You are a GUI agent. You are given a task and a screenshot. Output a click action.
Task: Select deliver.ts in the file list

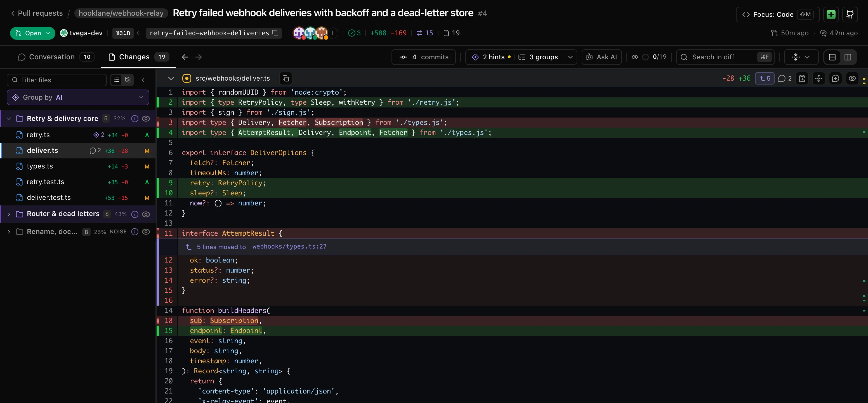pos(78,150)
